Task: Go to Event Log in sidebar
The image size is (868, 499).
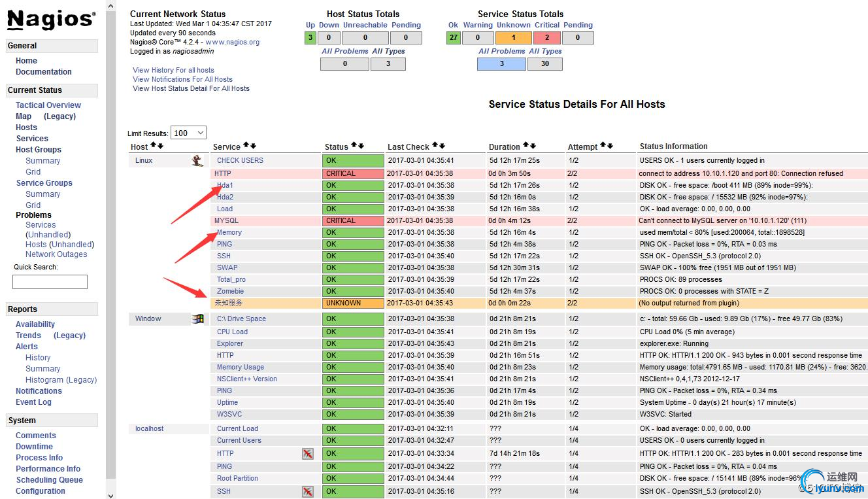Action: [x=33, y=402]
